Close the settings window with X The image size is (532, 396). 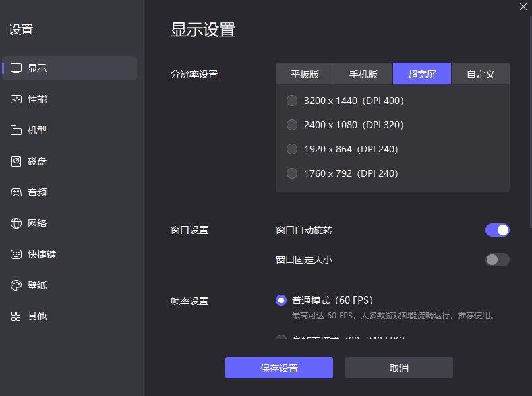tap(523, 7)
